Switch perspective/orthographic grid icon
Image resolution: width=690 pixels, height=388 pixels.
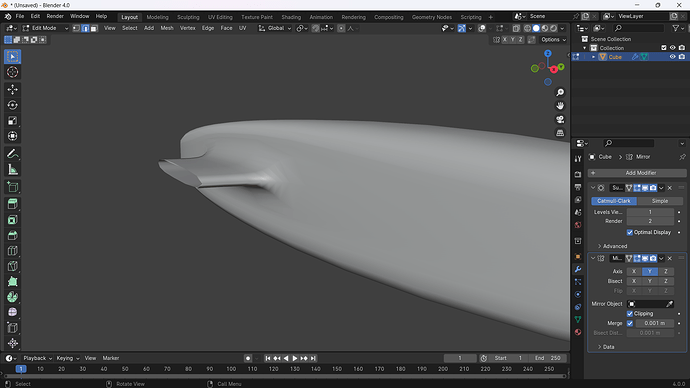[560, 133]
